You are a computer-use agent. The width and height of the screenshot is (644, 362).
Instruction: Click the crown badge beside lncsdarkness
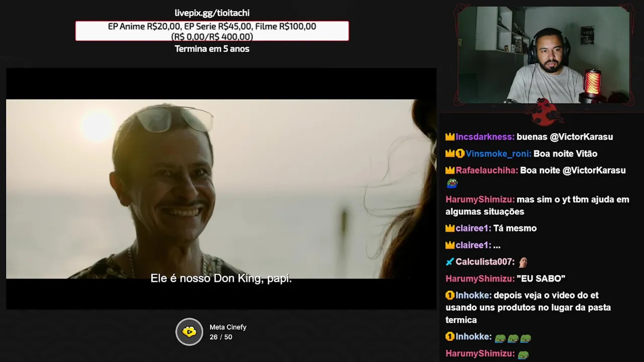(x=450, y=137)
